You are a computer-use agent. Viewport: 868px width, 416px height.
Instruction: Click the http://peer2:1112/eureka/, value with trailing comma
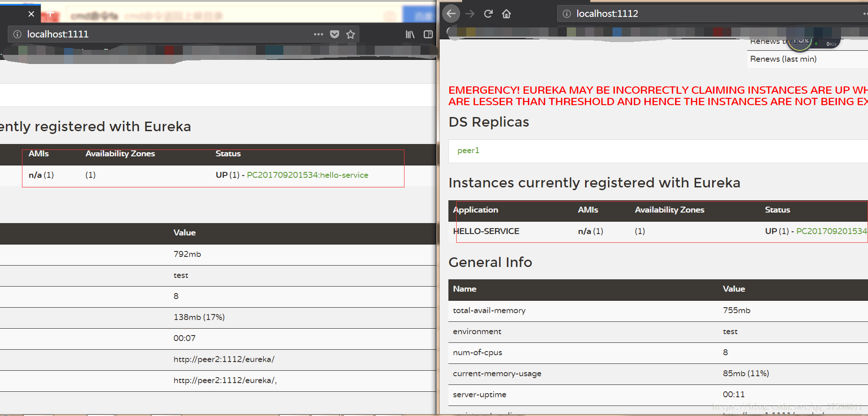pos(225,380)
